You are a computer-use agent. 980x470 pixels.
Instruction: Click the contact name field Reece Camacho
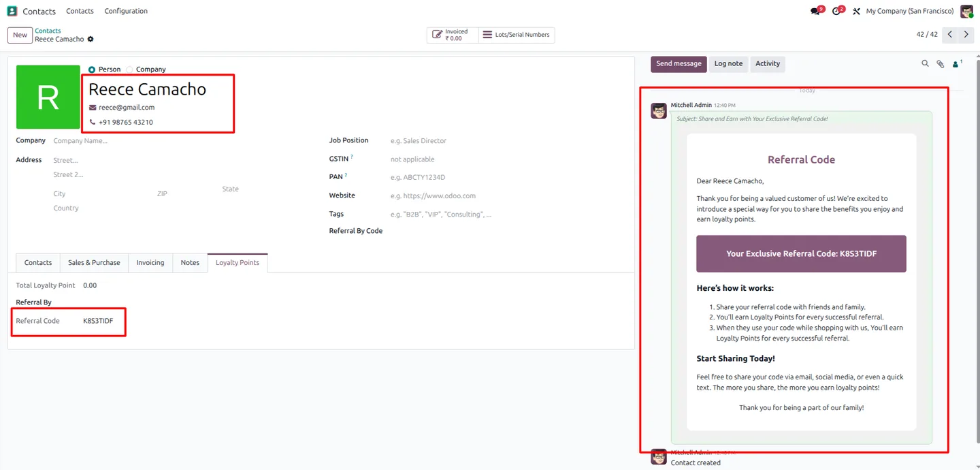tap(147, 89)
